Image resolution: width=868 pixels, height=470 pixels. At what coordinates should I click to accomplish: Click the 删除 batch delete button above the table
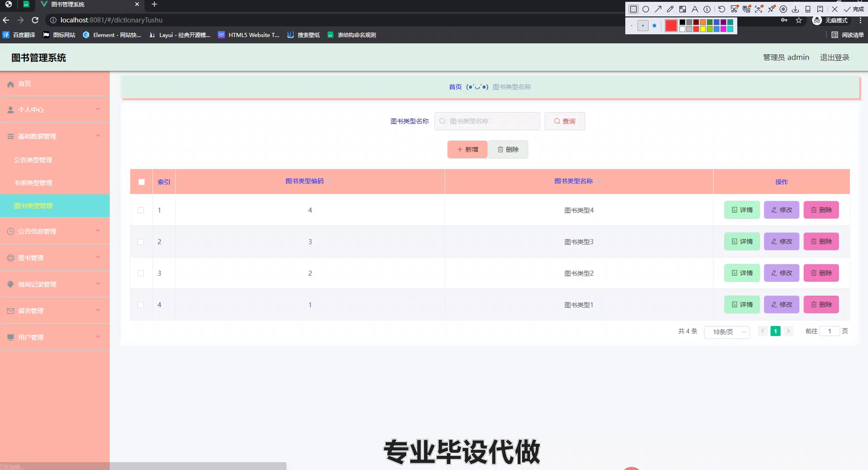[x=508, y=150]
